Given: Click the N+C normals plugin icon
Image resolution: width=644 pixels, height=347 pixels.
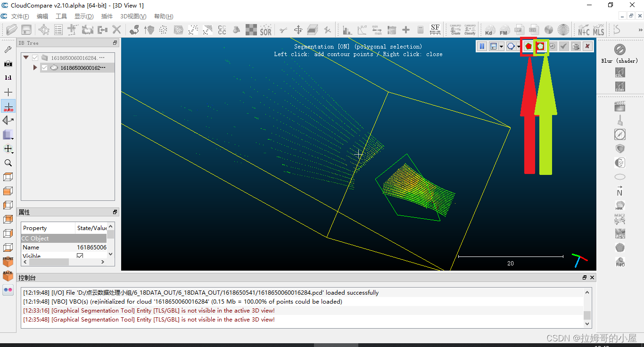Looking at the screenshot, I should coord(584,30).
